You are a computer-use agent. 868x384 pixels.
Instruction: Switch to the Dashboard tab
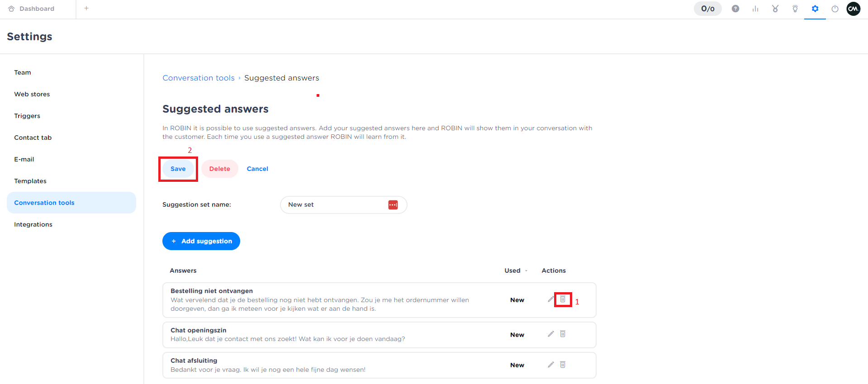pos(37,9)
